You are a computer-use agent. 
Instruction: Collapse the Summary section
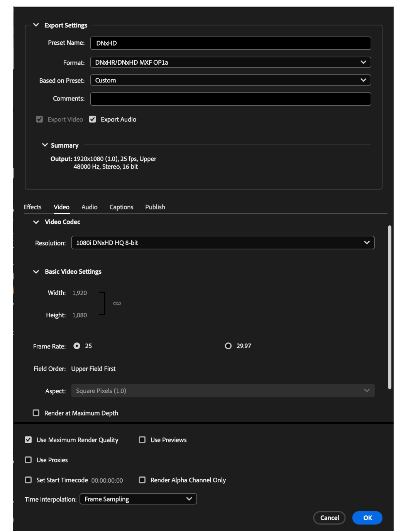45,145
